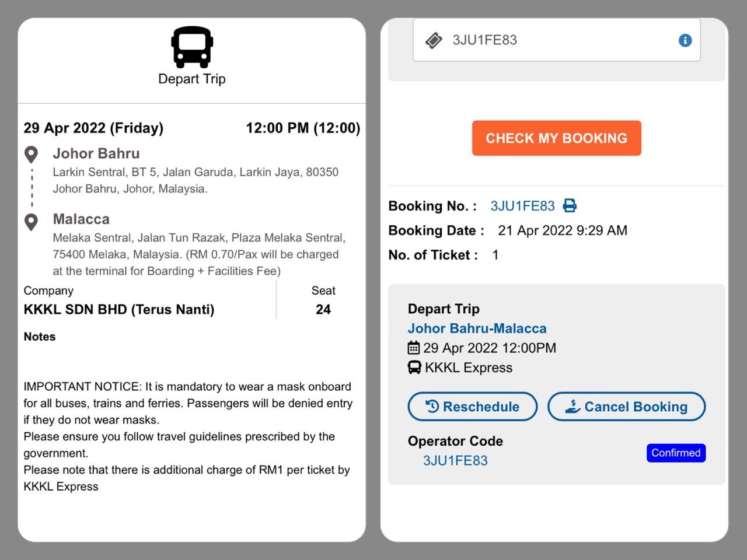
Task: Click the blue Confirmed status badge
Action: pyautogui.click(x=676, y=453)
